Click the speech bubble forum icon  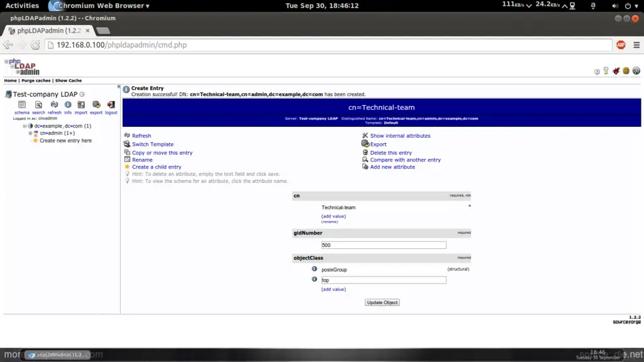click(x=597, y=72)
